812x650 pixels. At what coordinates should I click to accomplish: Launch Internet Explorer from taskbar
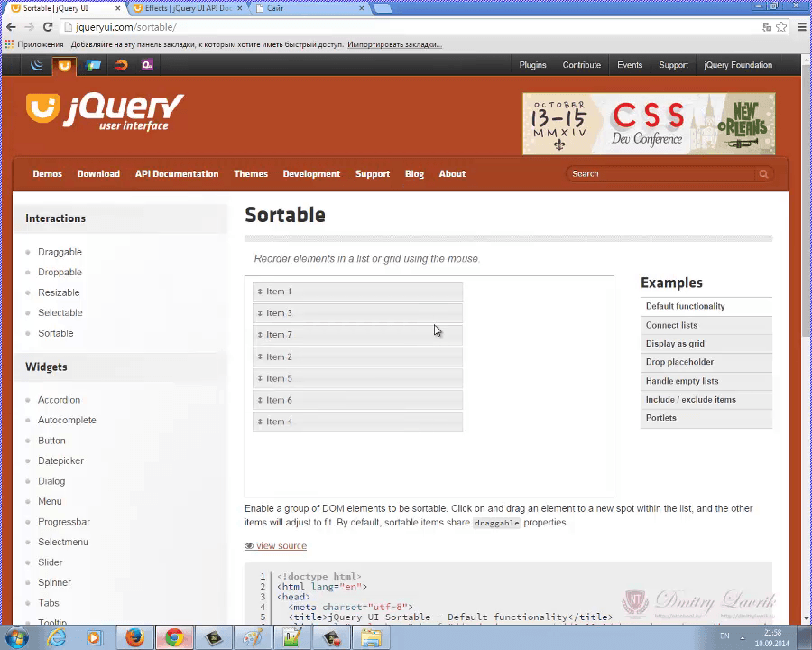click(x=56, y=637)
